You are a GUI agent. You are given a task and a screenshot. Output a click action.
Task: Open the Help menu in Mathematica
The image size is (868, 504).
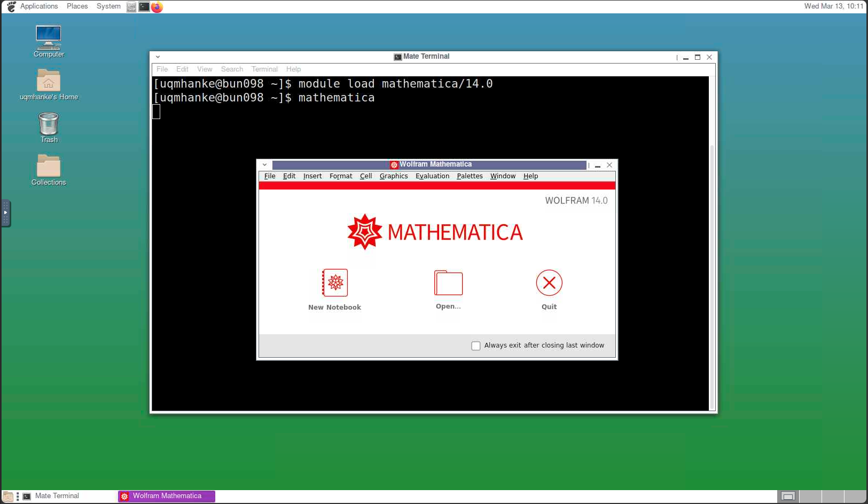coord(530,176)
